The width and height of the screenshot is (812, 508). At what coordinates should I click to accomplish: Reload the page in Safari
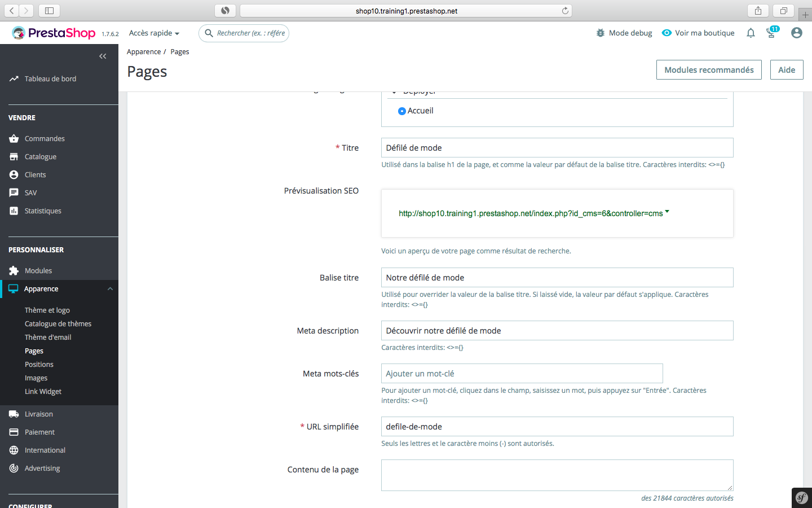tap(565, 11)
